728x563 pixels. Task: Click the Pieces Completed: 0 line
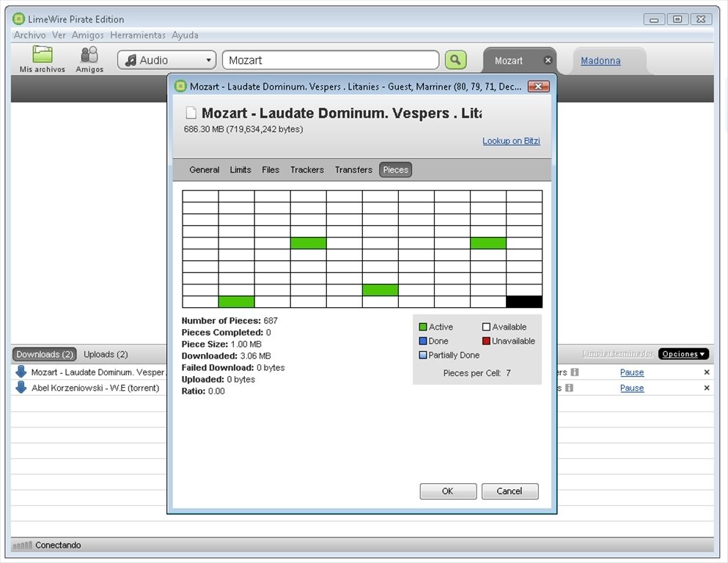(226, 332)
